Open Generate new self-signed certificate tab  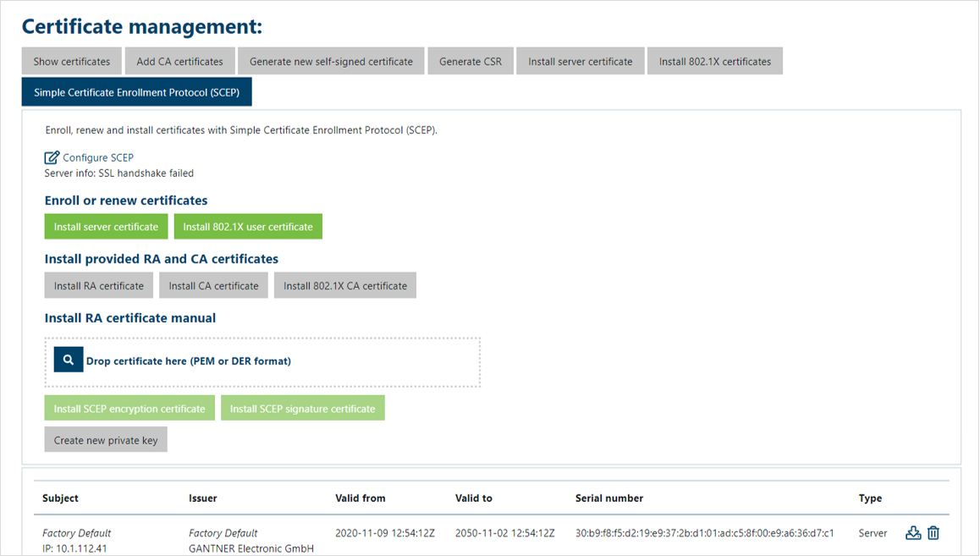331,61
